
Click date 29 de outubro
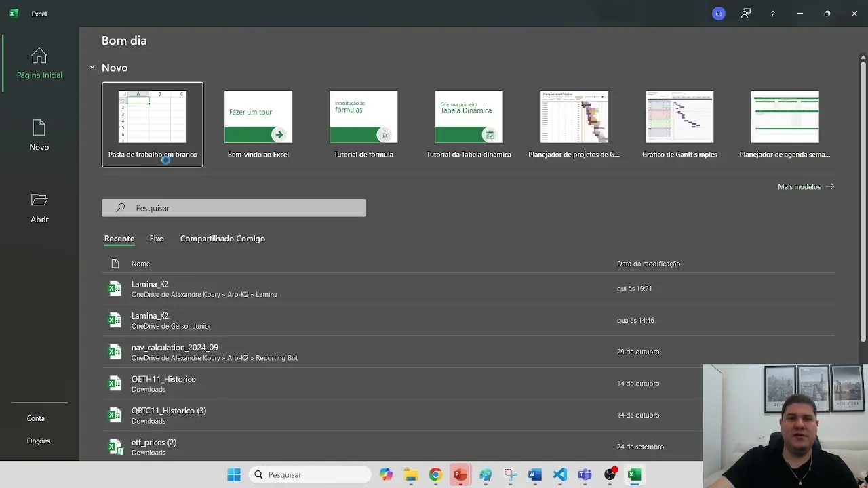click(x=638, y=352)
